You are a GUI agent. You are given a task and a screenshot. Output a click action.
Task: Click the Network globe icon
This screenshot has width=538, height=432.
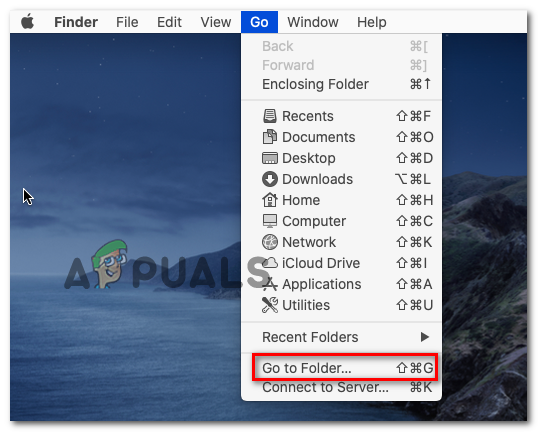[x=270, y=242]
